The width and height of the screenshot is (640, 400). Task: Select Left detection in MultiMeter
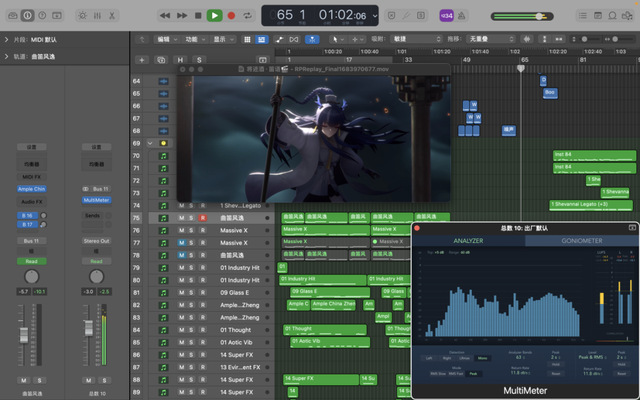point(429,358)
